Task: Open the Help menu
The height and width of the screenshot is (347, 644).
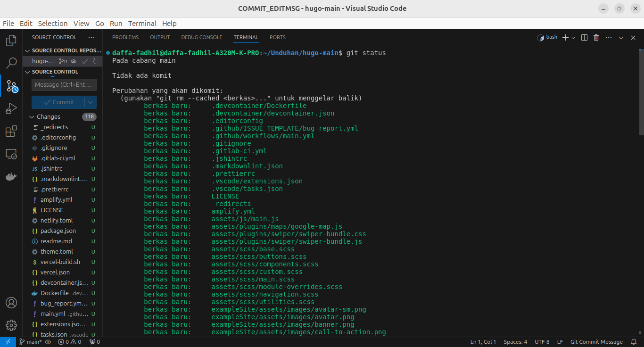Action: [x=169, y=23]
